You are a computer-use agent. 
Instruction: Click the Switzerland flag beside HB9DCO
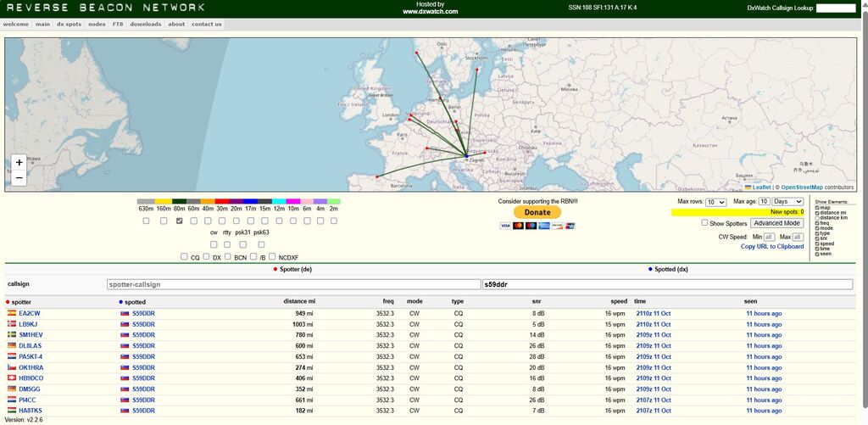coord(12,378)
